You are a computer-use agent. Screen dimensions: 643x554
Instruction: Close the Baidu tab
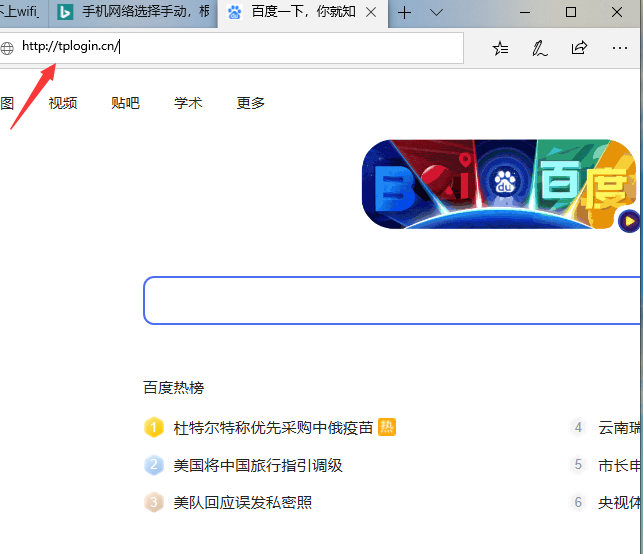click(372, 13)
